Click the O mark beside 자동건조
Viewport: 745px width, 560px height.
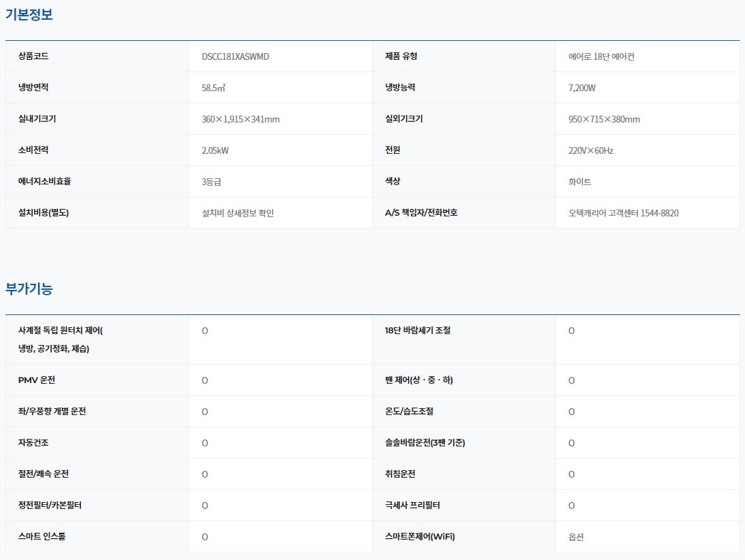[x=205, y=443]
